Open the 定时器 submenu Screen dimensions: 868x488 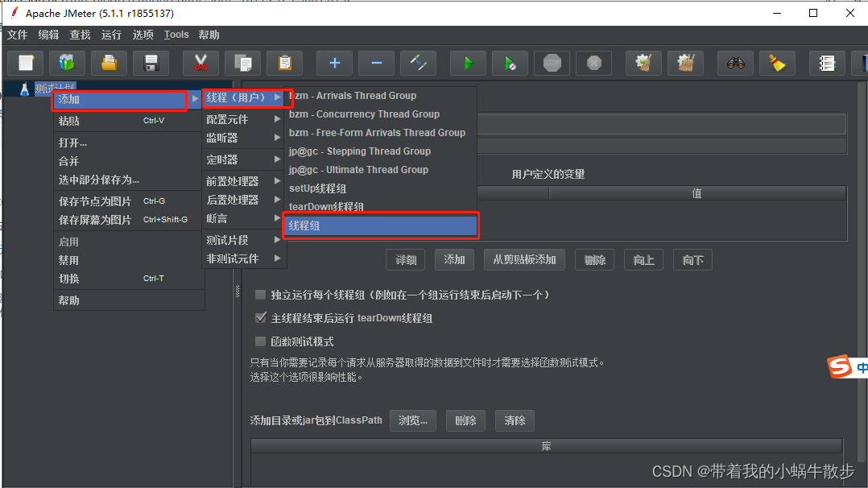coord(243,159)
